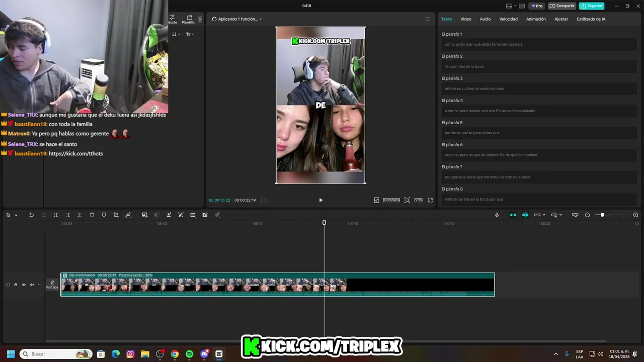The width and height of the screenshot is (644, 362).
Task: Switch to the Ajustar tab
Action: pos(561,19)
